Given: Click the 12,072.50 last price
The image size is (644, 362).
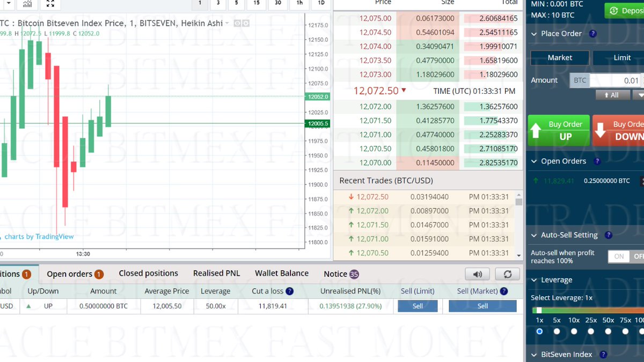Looking at the screenshot, I should tap(376, 91).
